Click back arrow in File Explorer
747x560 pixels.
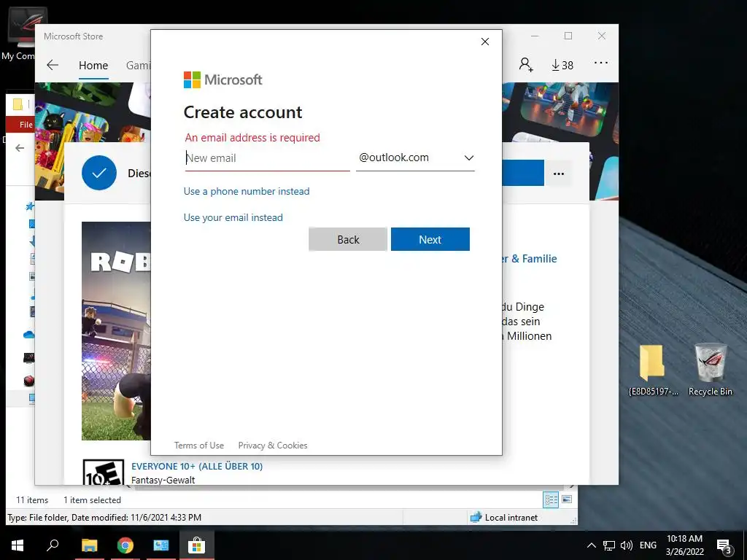click(20, 148)
